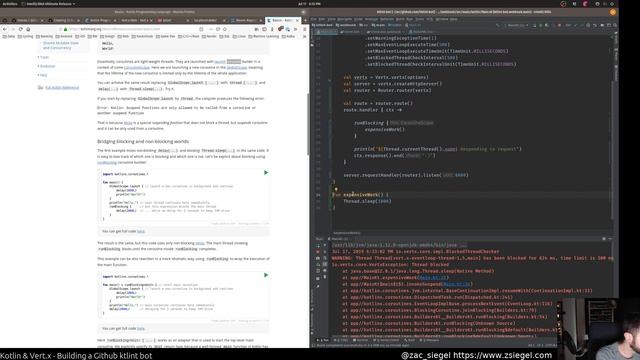Switch to Basics - Kotlin Firefox tab
640x360 pixels.
[x=283, y=20]
